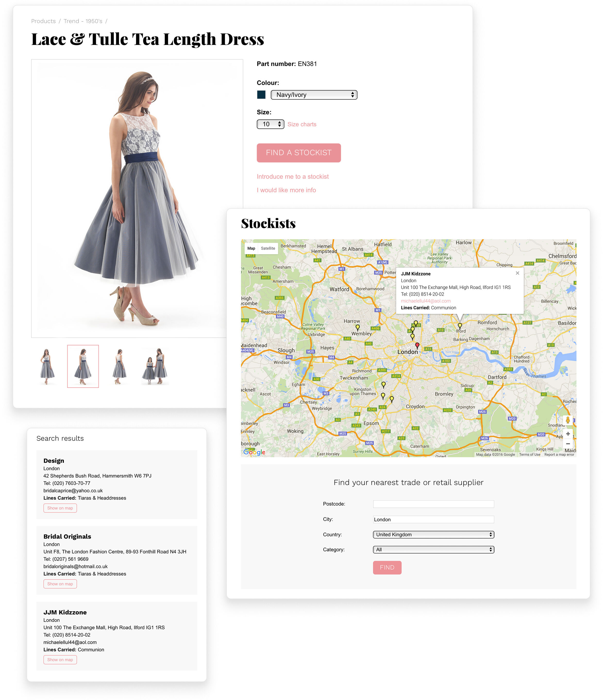Select the mother and child dress thumbnail
Viewport: 603px width, 700px height.
pyautogui.click(x=155, y=366)
